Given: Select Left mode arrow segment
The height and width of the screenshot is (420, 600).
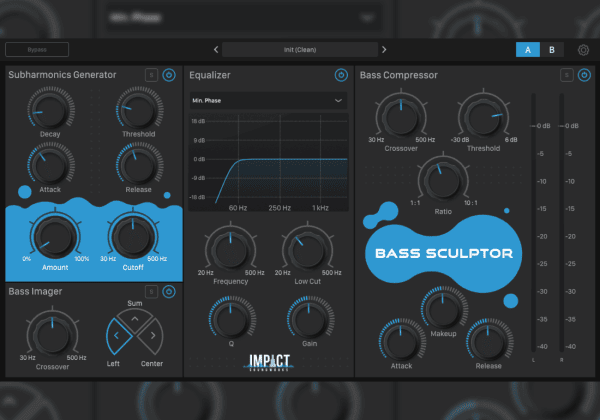Looking at the screenshot, I should pos(118,336).
